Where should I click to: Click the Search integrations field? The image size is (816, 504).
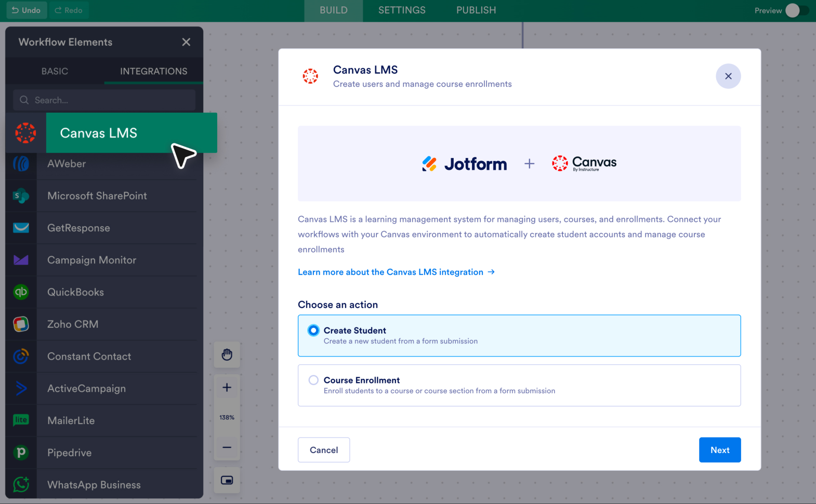104,100
